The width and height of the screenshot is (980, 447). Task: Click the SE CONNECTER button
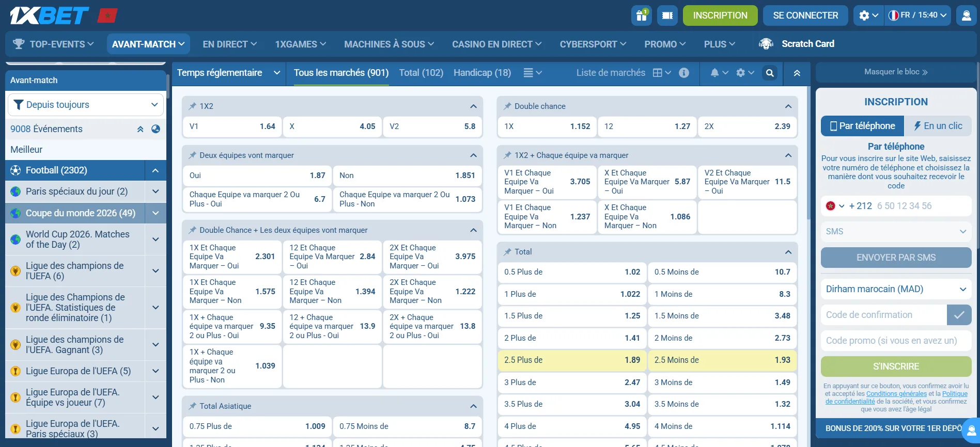click(805, 15)
